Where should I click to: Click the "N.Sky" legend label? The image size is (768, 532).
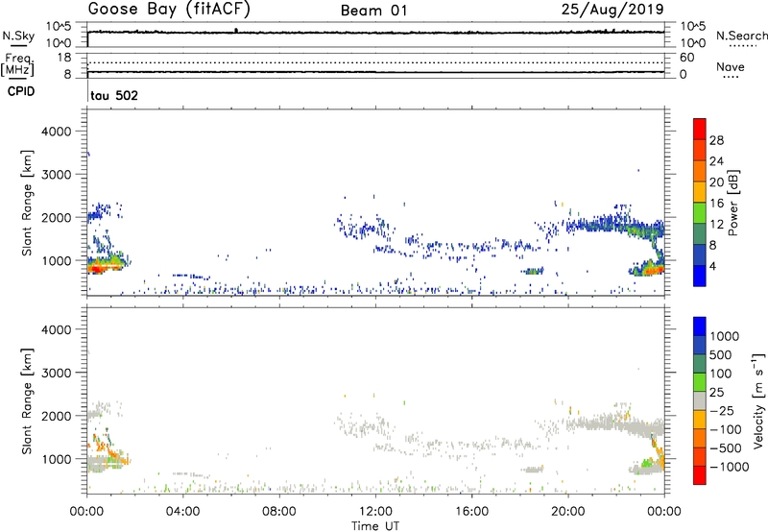coord(18,36)
